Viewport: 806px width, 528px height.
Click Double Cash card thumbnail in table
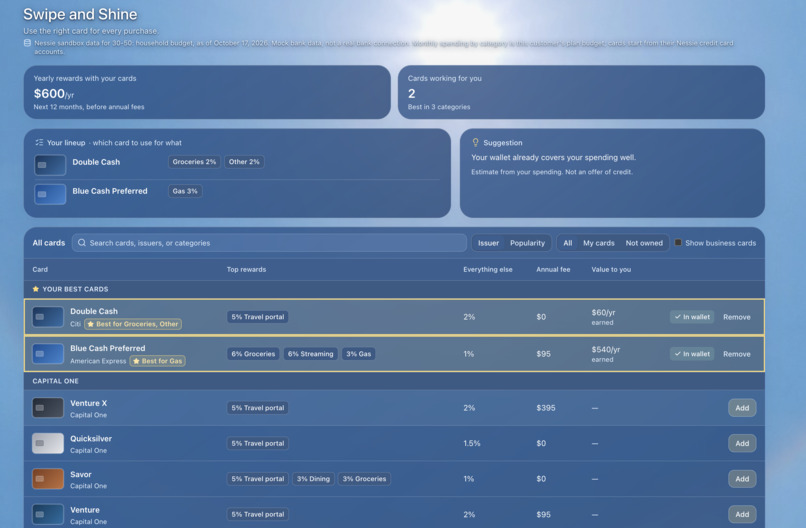48,317
